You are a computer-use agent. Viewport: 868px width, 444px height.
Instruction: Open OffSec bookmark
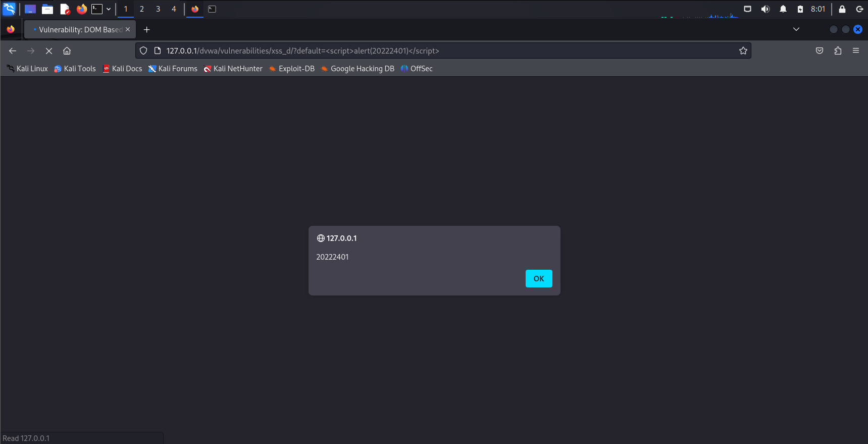[x=417, y=69]
